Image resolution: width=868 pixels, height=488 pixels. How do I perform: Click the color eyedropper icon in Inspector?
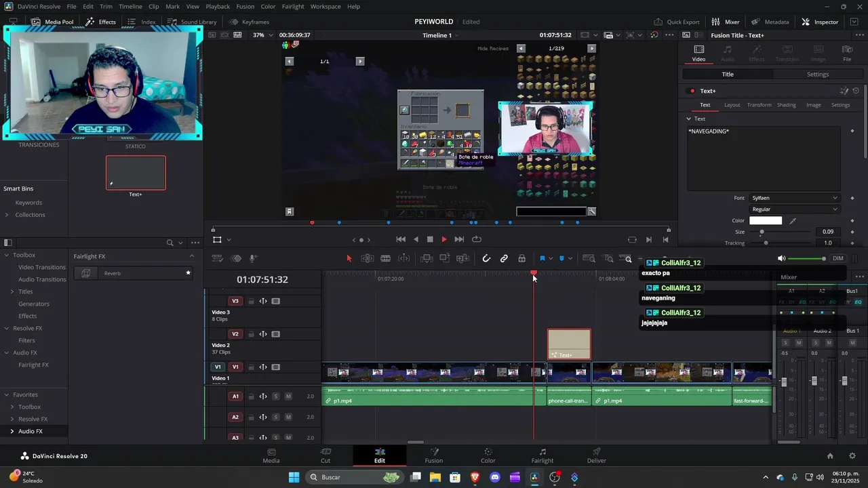(793, 220)
